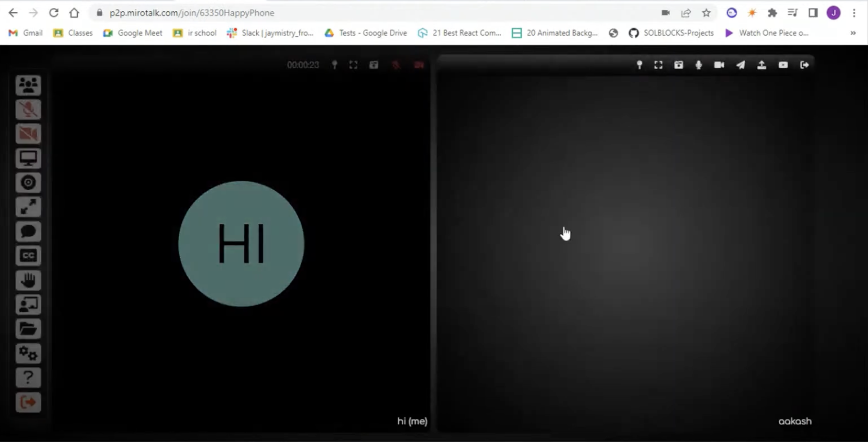Kick out aakash using eject icon
This screenshot has height=442, width=868.
tap(804, 65)
